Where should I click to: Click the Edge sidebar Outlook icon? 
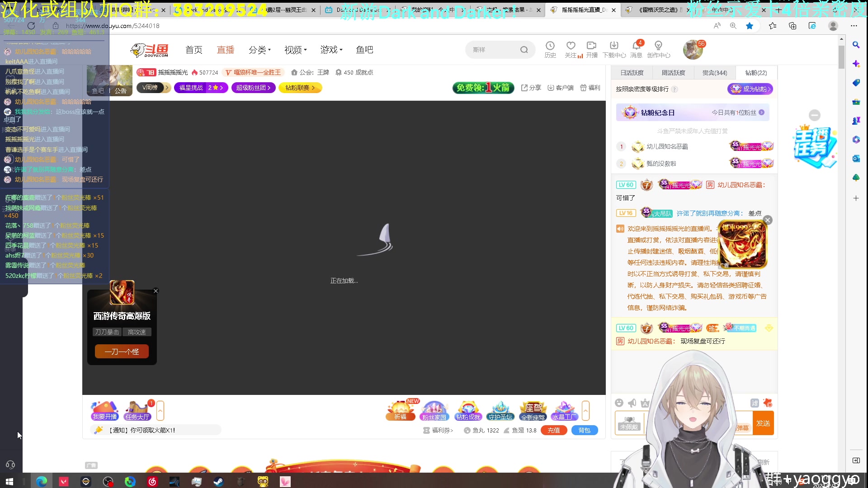point(856,159)
